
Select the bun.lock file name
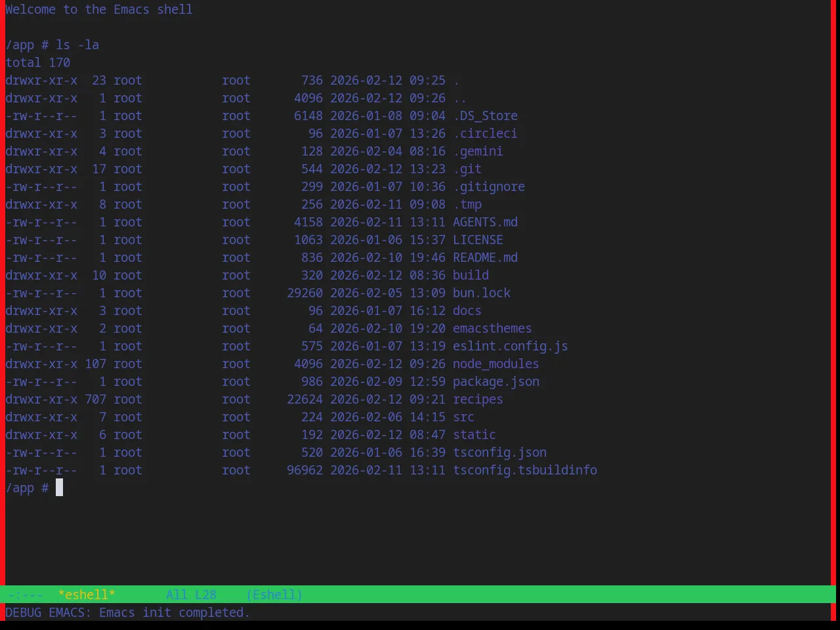(x=482, y=293)
